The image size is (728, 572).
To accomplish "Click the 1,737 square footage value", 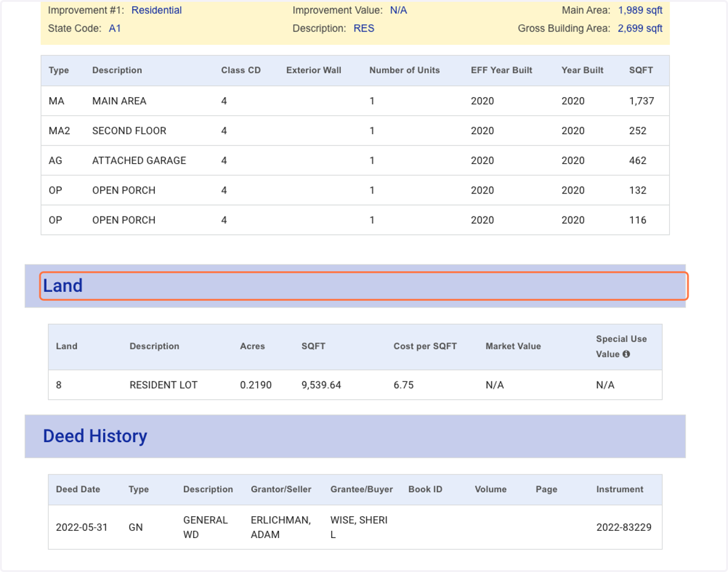I will click(x=642, y=101).
